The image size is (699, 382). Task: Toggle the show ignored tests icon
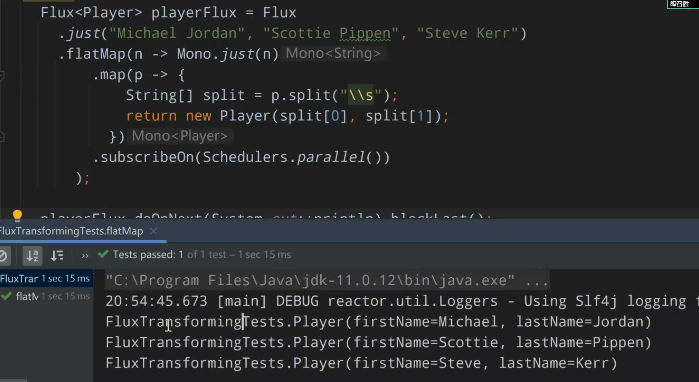[x=3, y=255]
